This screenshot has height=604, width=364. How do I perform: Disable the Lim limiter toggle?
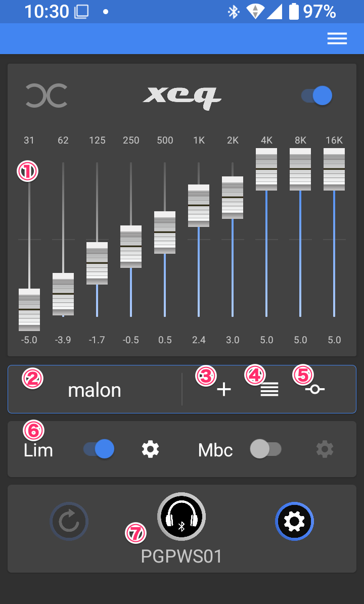pos(99,449)
